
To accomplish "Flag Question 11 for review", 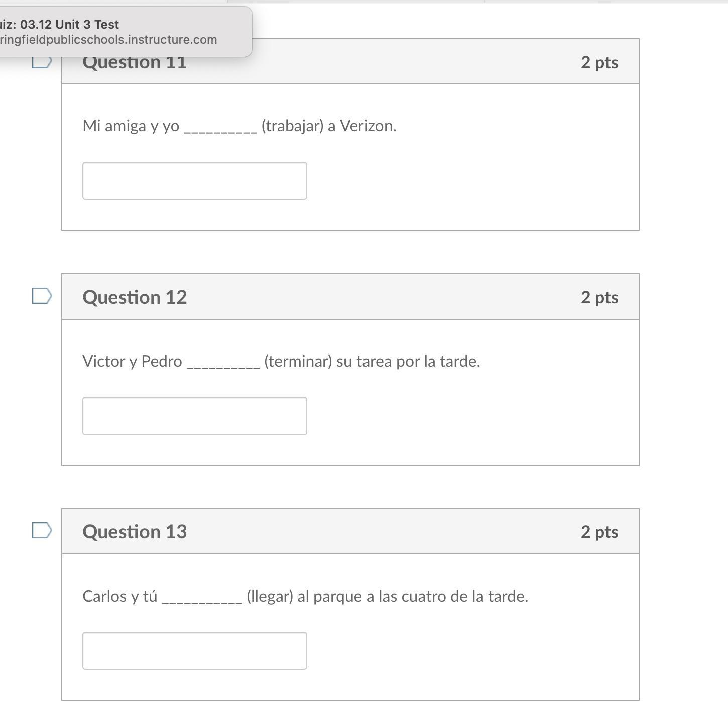I will tap(42, 63).
